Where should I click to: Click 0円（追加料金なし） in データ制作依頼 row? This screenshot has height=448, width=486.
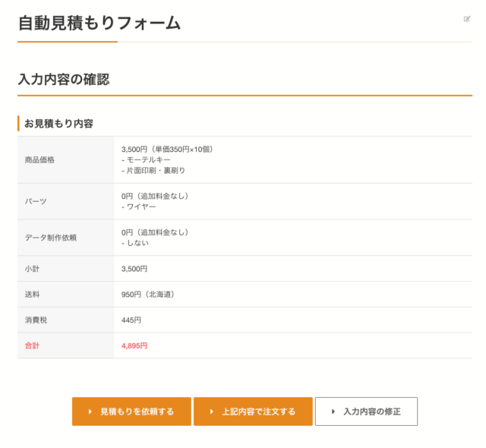click(x=155, y=232)
